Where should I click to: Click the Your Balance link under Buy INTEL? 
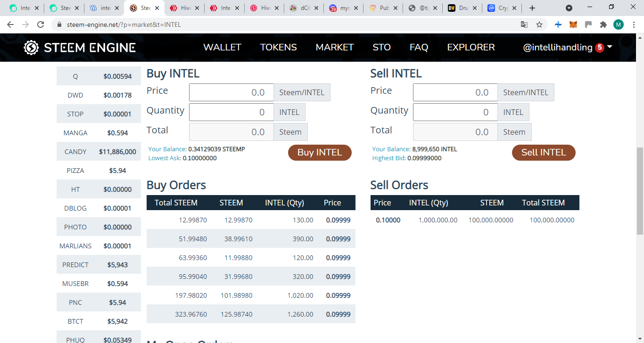pos(167,149)
